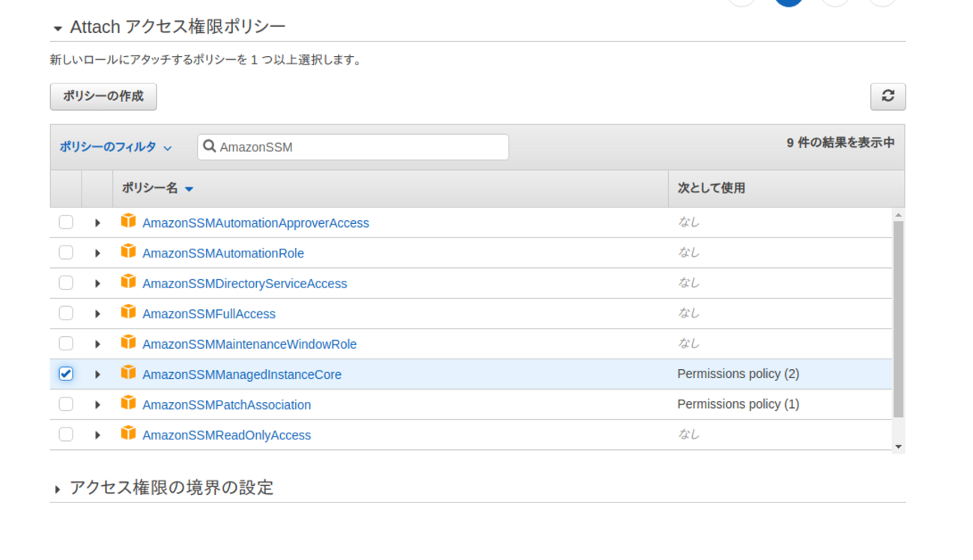Click the policy search field containing AmazonSSM
Viewport: 973px width, 560px height.
point(353,147)
